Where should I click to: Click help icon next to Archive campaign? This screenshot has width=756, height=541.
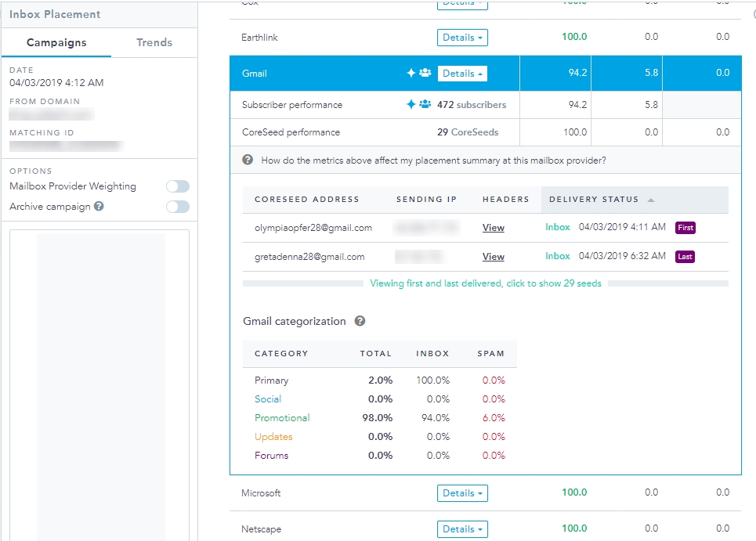point(99,207)
